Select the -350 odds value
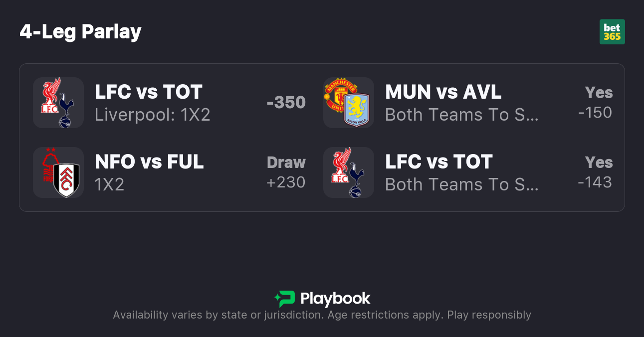 286,103
